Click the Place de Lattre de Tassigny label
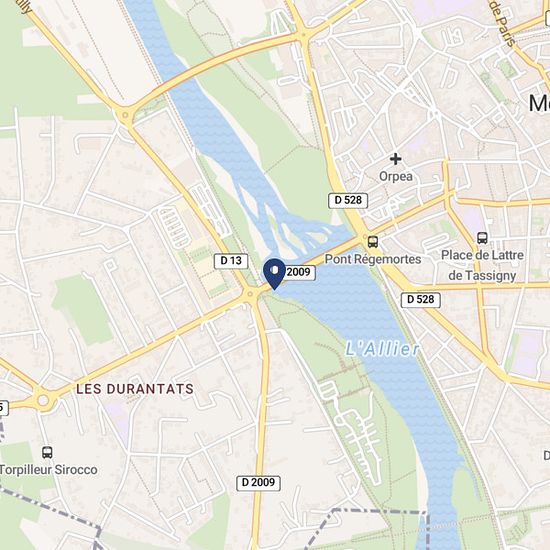The height and width of the screenshot is (550, 550). (x=482, y=265)
